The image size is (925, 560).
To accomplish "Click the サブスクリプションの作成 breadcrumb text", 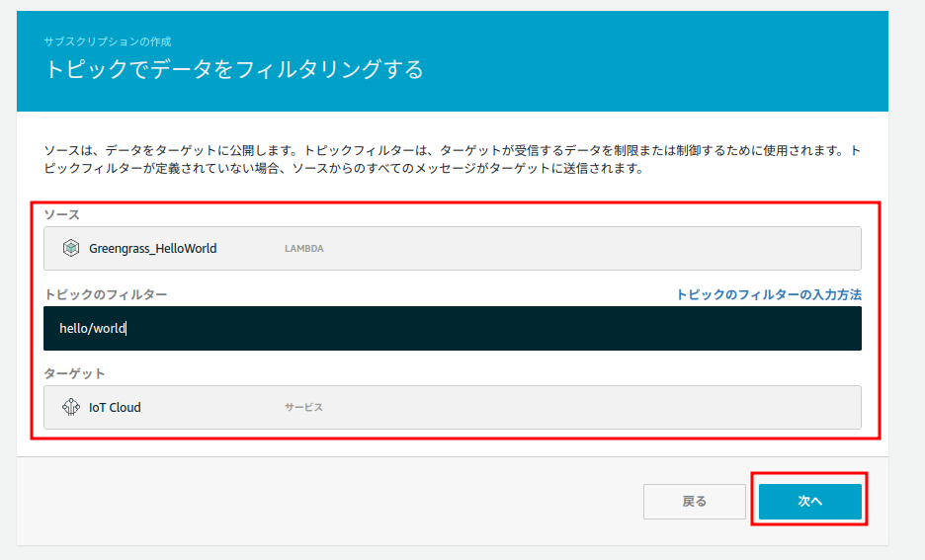I will tap(108, 41).
